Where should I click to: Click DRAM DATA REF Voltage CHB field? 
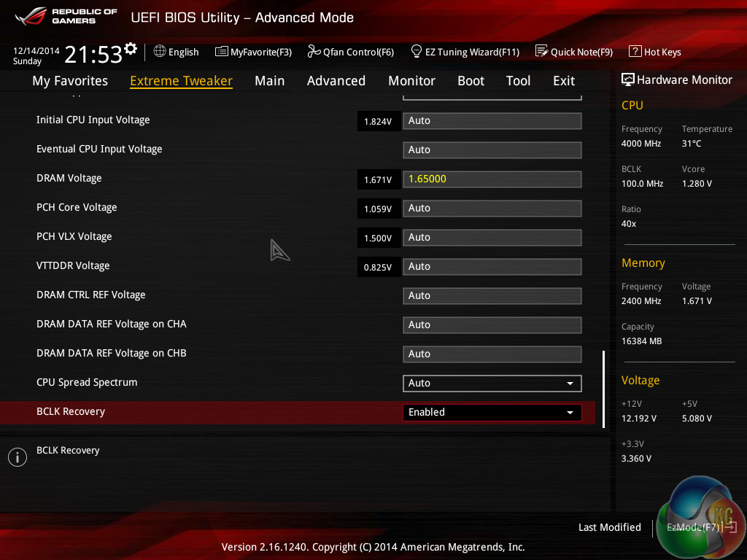pos(492,354)
